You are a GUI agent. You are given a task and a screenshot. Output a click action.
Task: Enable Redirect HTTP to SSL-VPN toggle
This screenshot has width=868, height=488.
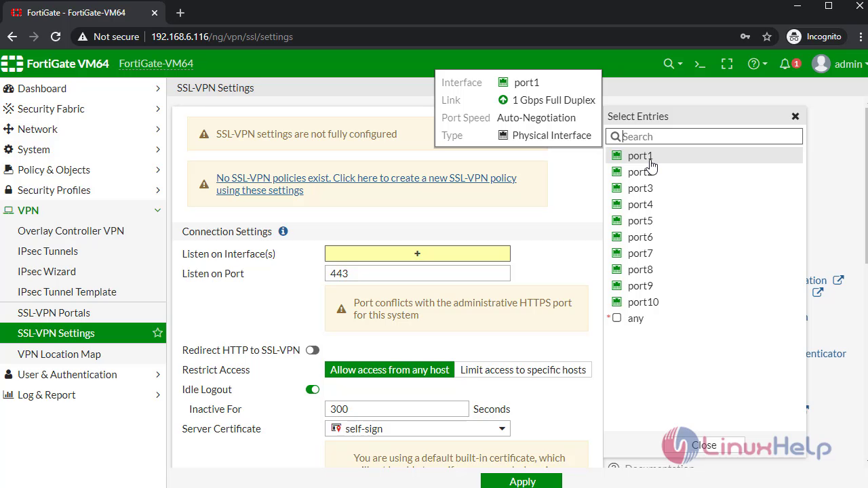pyautogui.click(x=312, y=350)
